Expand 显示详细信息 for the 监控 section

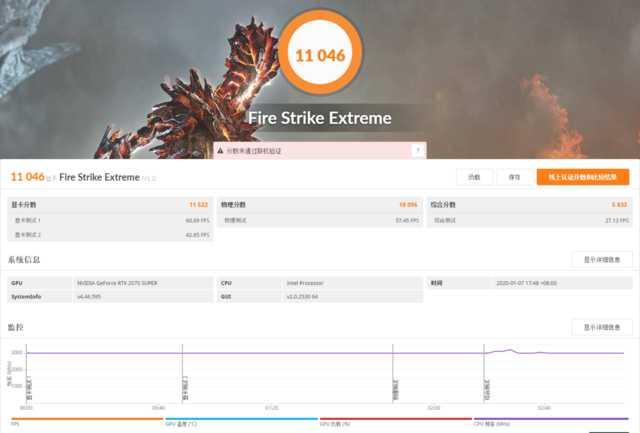602,327
